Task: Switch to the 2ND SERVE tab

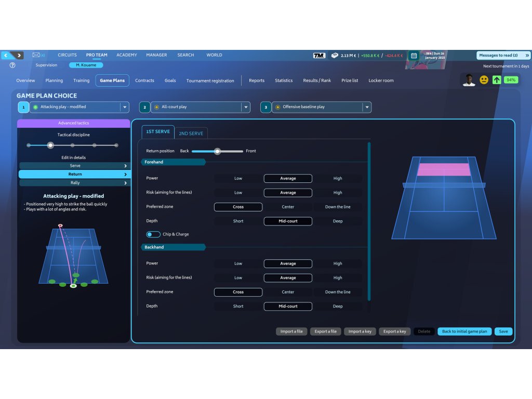Action: pos(191,134)
